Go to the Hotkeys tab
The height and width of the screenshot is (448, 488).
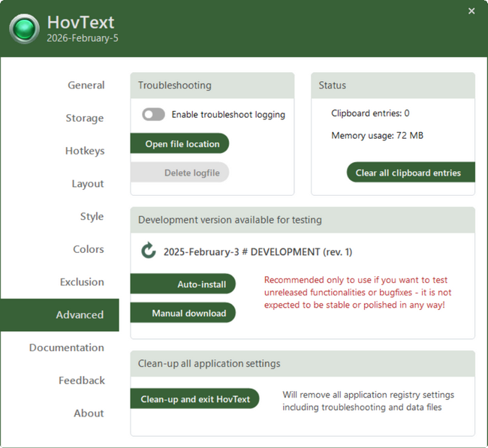click(84, 151)
